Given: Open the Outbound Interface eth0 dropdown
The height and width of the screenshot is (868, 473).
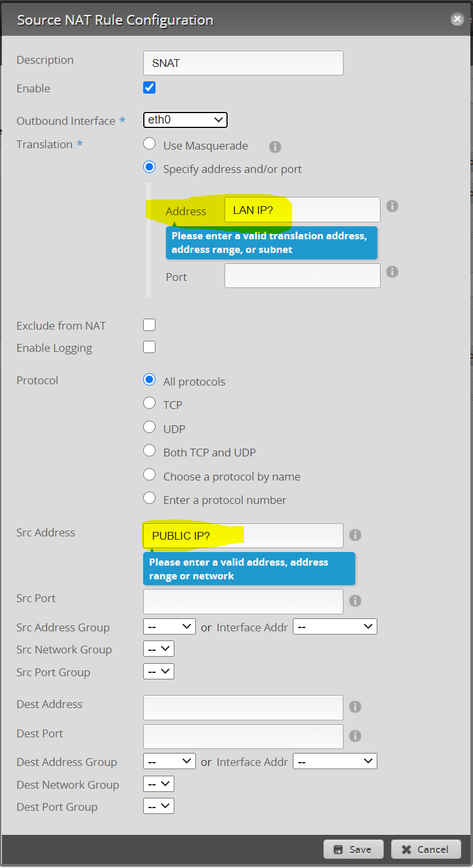Looking at the screenshot, I should (x=185, y=120).
